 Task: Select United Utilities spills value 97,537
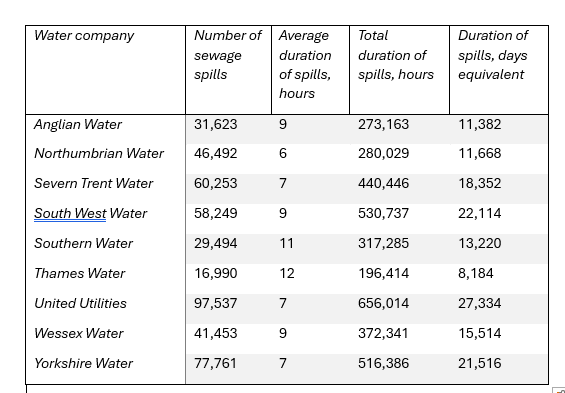215,303
